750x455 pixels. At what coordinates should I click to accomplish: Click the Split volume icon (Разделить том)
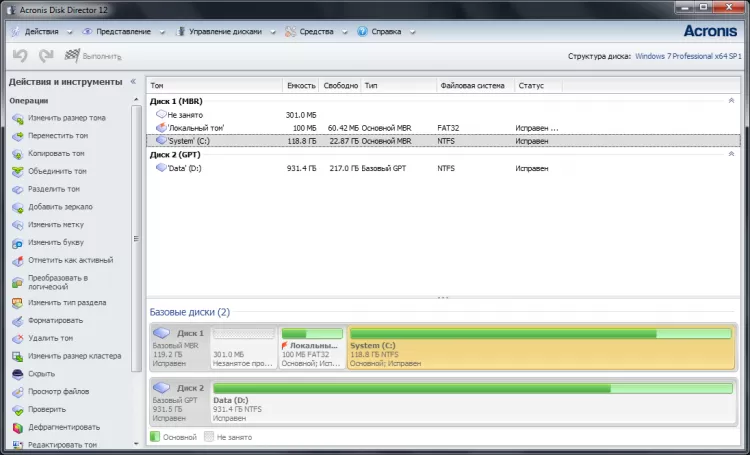[18, 189]
